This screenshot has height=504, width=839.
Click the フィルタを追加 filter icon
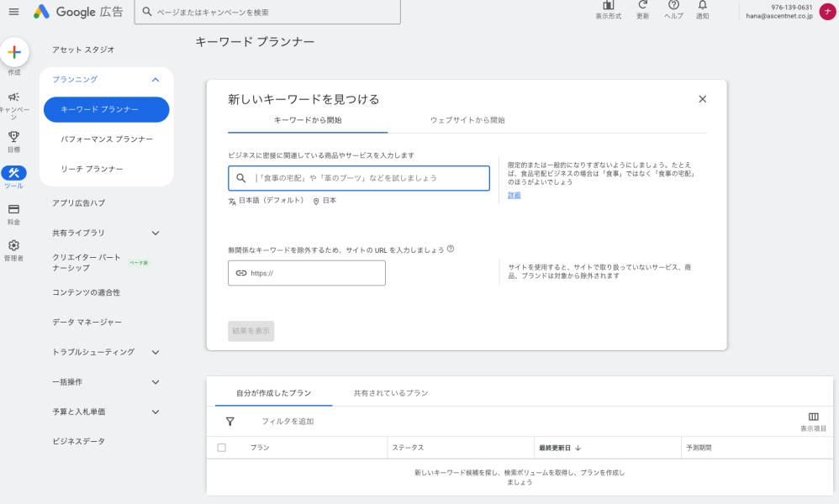pos(230,422)
